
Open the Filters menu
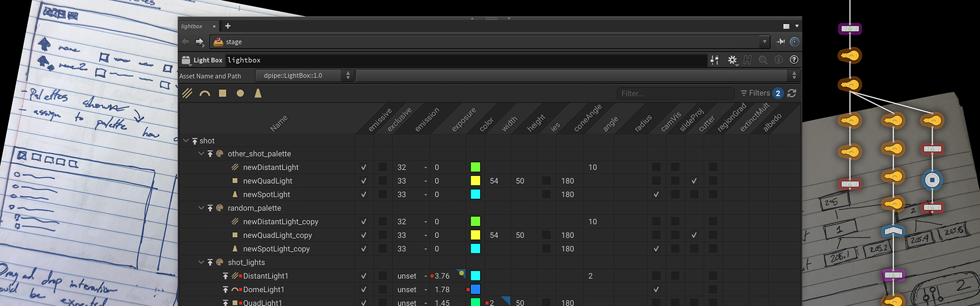755,93
